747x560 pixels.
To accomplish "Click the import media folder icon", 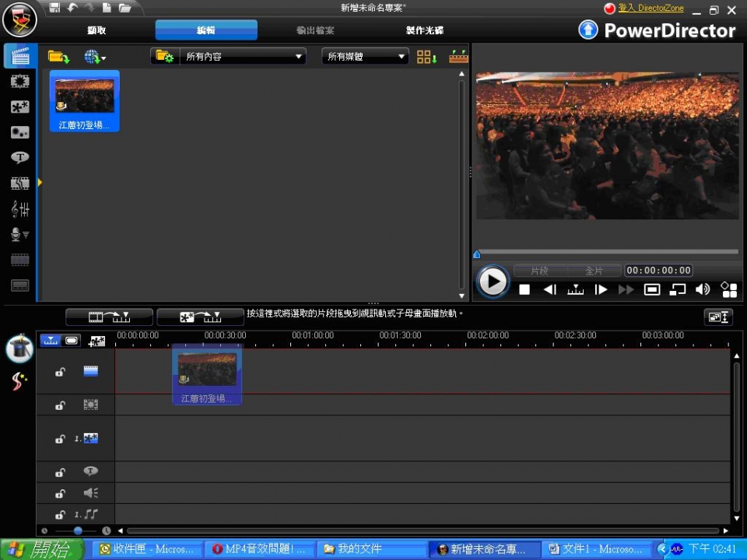I will click(58, 57).
